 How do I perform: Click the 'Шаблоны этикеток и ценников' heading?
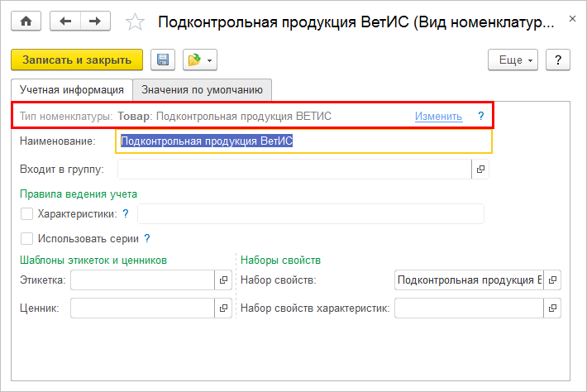tap(93, 261)
